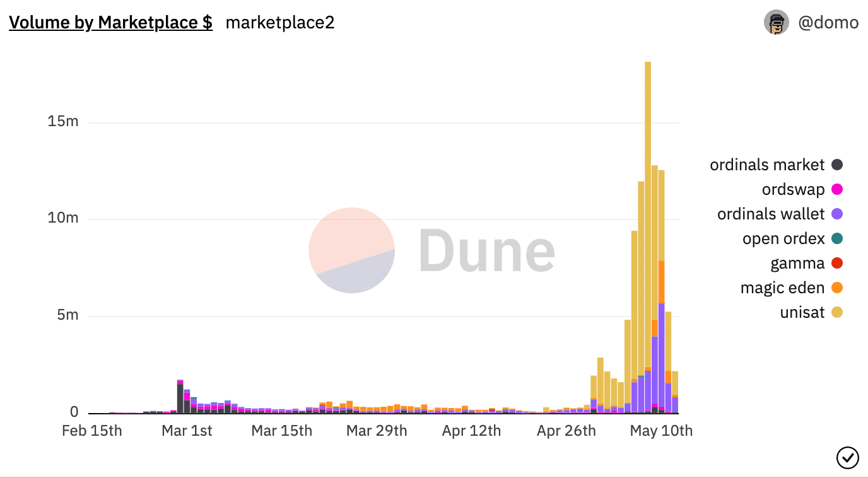Click the @domo avatar icon
Viewport: 868px width, 478px height.
[x=777, y=23]
